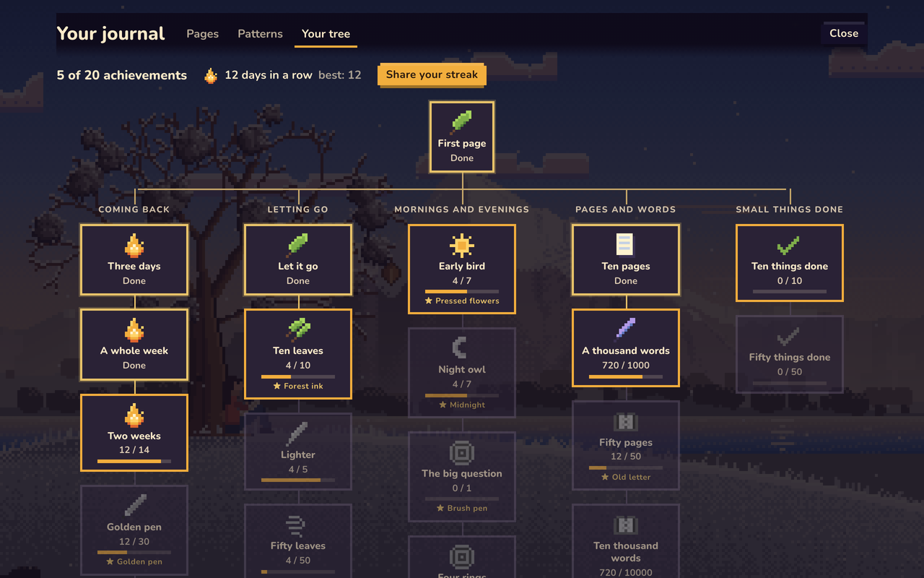The width and height of the screenshot is (924, 578).
Task: Share your streak with the orange button
Action: point(432,74)
